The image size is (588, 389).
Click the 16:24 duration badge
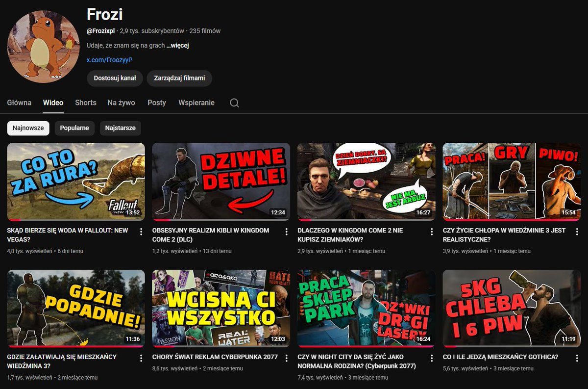point(423,339)
